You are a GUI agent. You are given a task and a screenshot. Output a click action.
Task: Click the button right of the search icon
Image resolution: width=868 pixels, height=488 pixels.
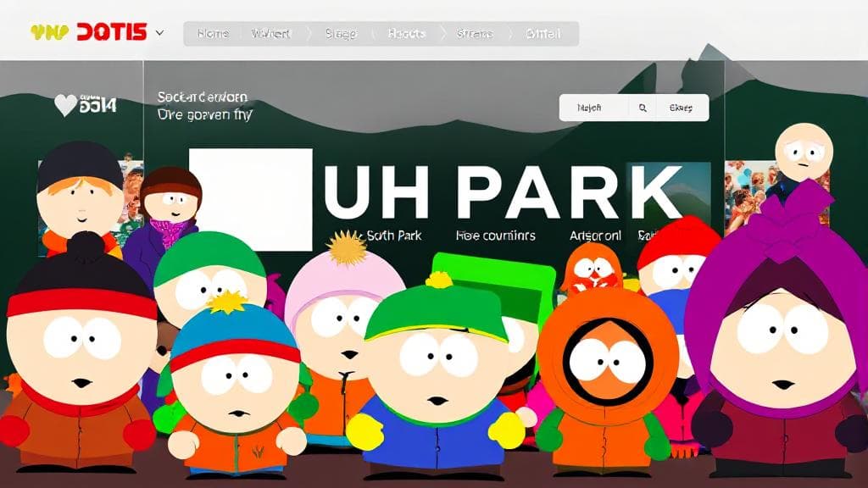point(681,108)
